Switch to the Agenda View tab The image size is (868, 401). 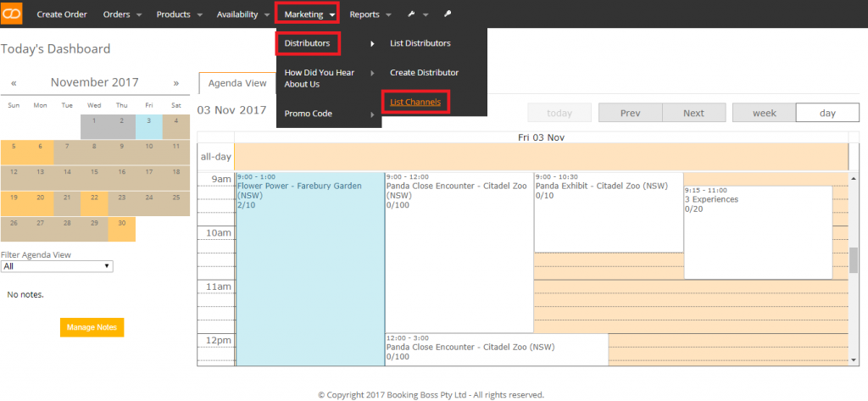237,83
